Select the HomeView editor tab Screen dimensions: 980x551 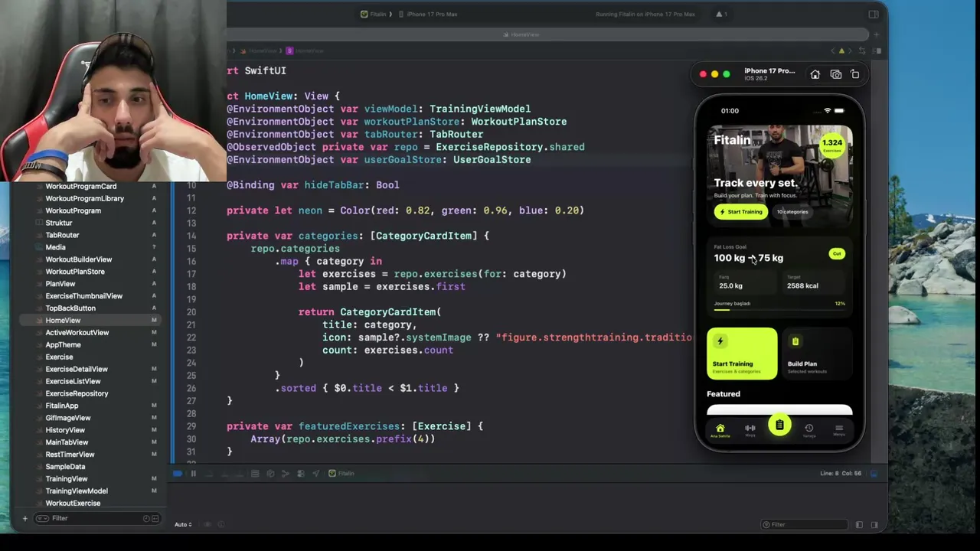(x=521, y=34)
